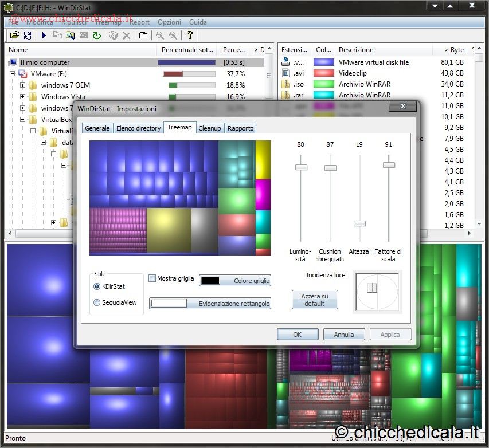Click the Azzera su default button
This screenshot has width=489, height=448.
click(315, 300)
